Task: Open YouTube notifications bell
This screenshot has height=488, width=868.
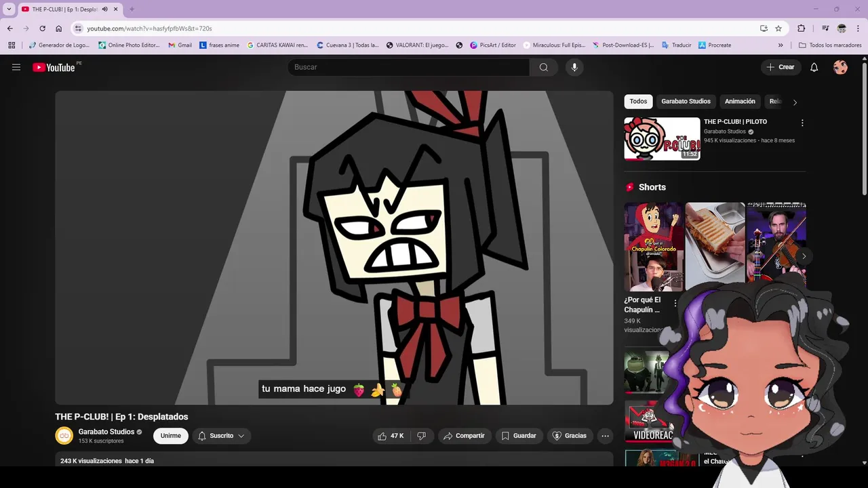Action: pyautogui.click(x=814, y=67)
